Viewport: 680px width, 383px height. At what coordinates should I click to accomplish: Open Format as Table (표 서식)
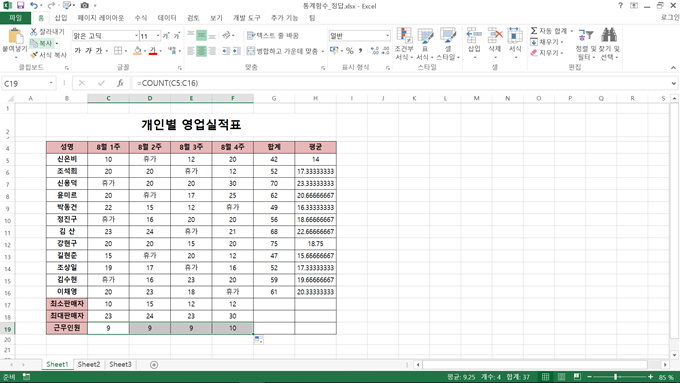coord(425,44)
